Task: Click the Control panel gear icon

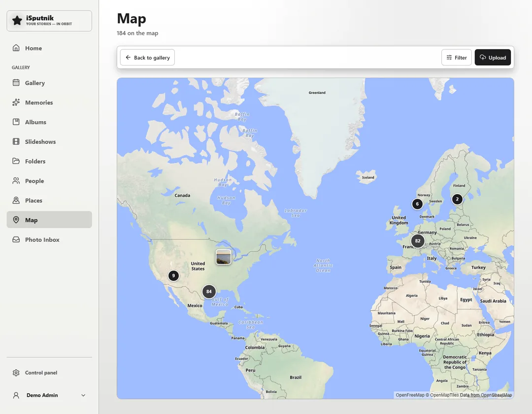Action: (x=16, y=373)
